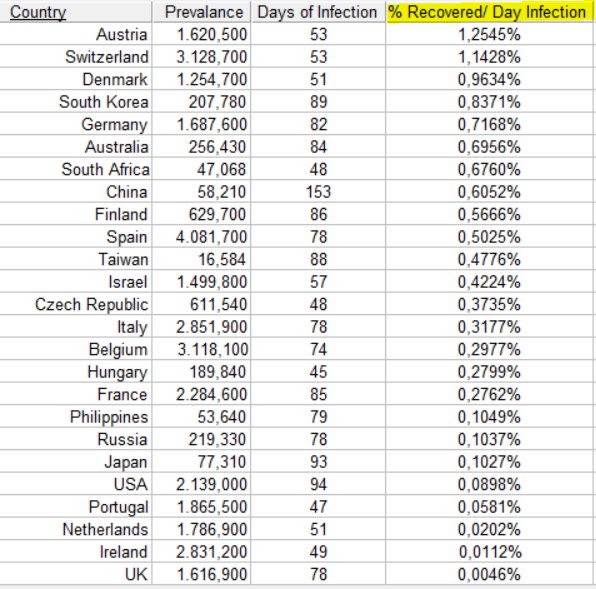Click the South Korea country cell
This screenshot has width=596, height=589.
point(104,102)
